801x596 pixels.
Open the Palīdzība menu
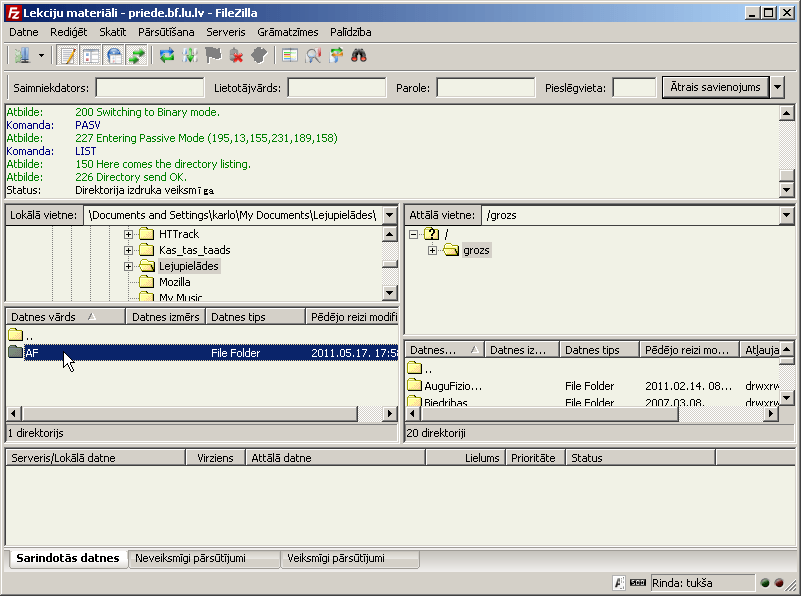[x=350, y=32]
